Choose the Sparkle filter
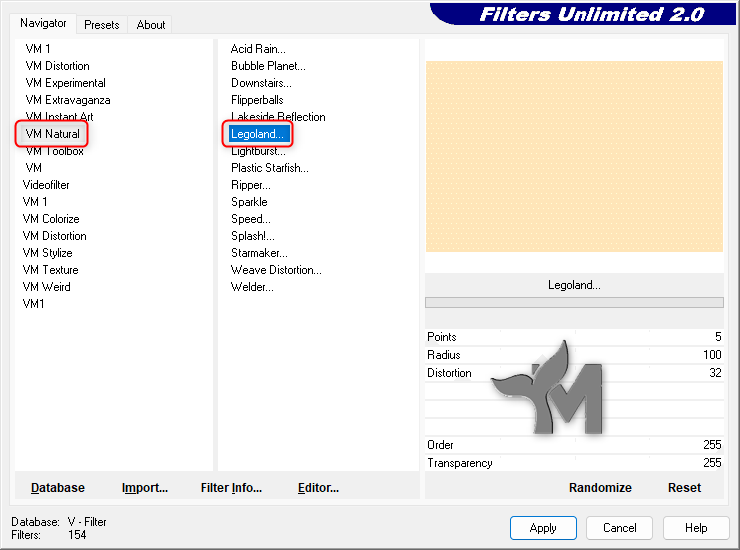This screenshot has height=550, width=740. (249, 202)
